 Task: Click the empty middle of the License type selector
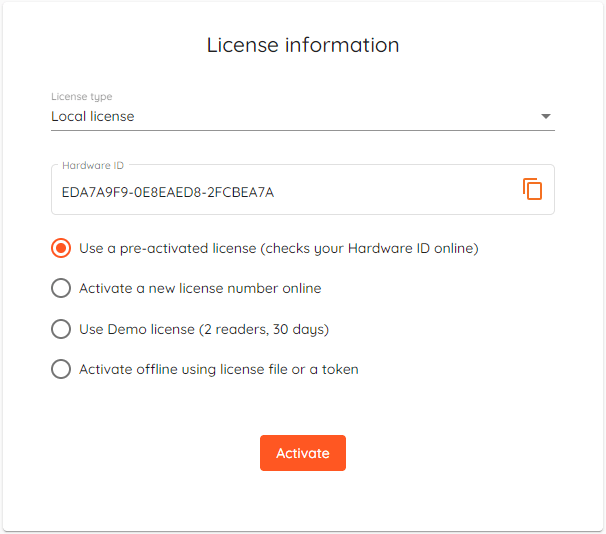[x=336, y=116]
